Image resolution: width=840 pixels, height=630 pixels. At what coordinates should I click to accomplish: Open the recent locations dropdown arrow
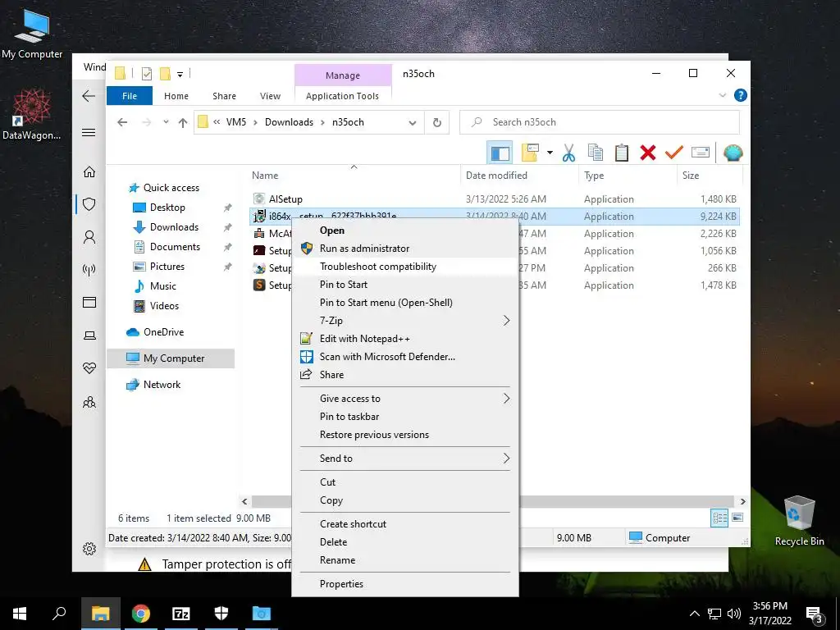coord(166,122)
